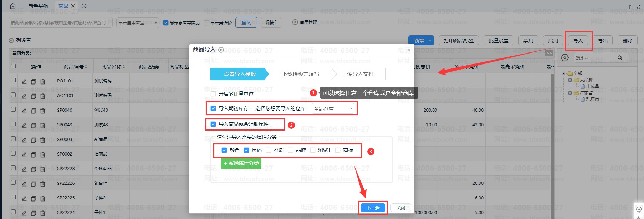Click the green 新增属性分类 button

tap(241, 163)
